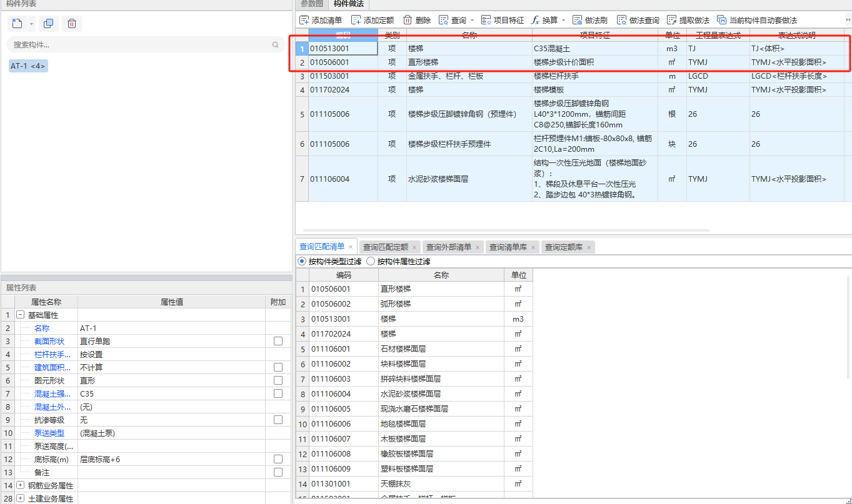Open the 查询匹配定额 tab
The width and height of the screenshot is (852, 504).
pos(386,247)
